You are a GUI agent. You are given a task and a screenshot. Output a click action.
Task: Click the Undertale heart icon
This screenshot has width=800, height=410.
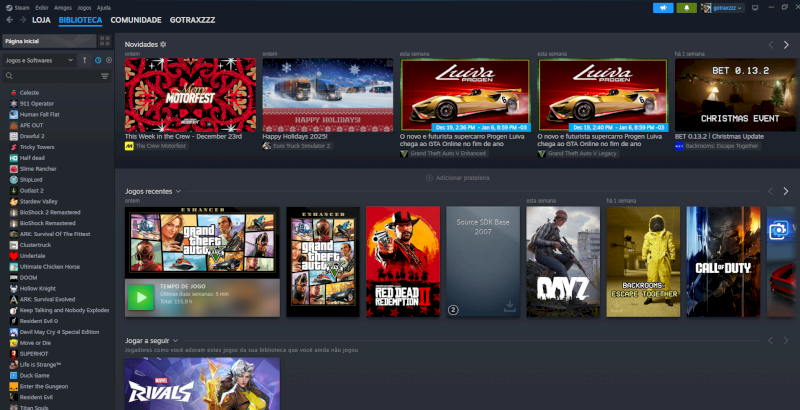pos(13,256)
